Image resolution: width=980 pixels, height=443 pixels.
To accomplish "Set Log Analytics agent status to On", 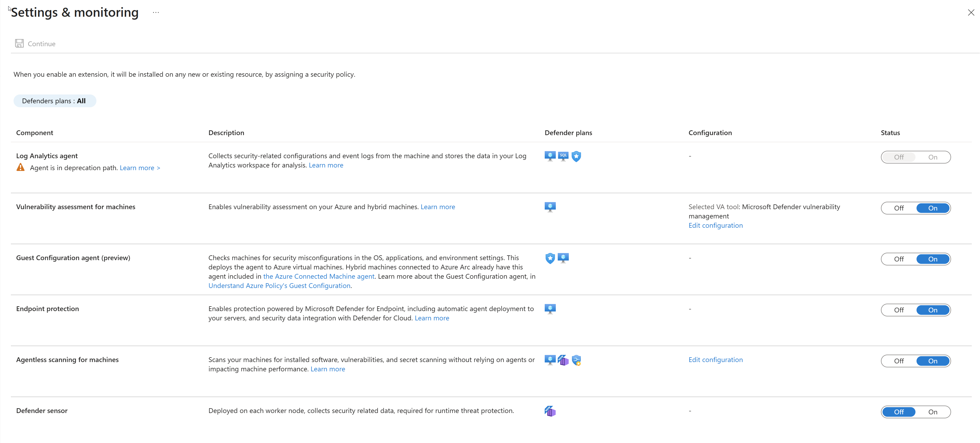I will tap(932, 157).
